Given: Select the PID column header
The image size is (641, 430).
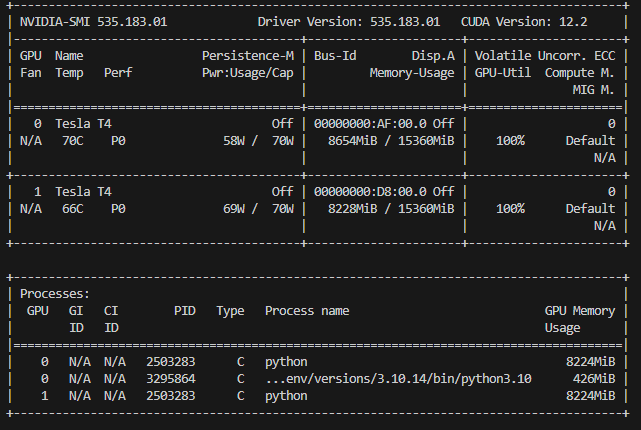Looking at the screenshot, I should pos(185,311).
